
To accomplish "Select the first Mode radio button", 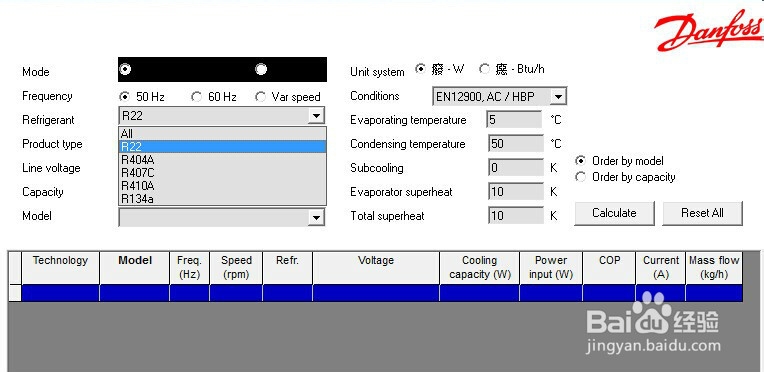I will (125, 69).
